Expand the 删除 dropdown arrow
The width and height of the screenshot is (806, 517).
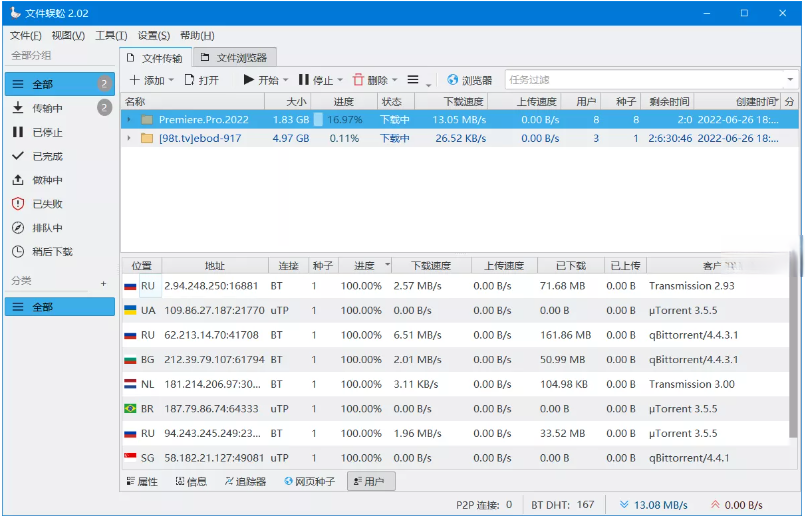point(395,80)
